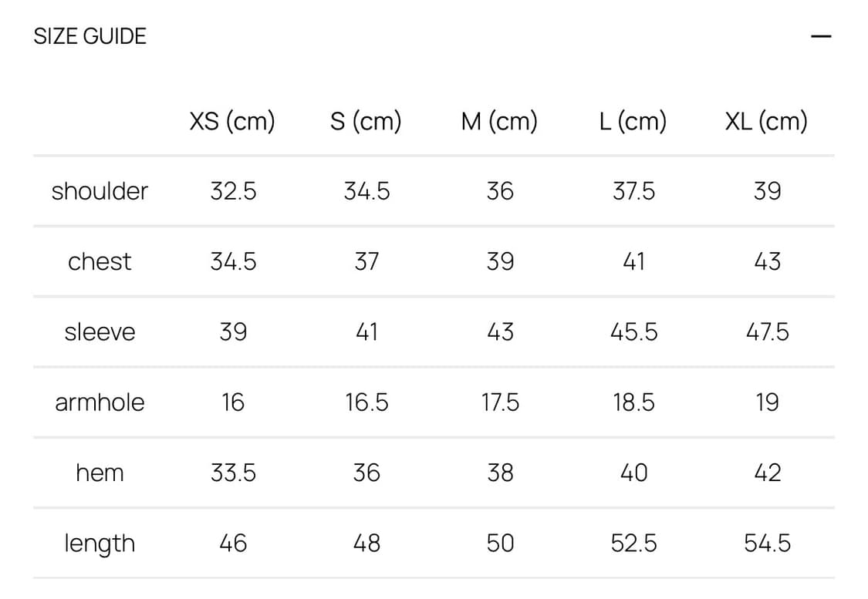The image size is (868, 599).
Task: Click the hem row label
Action: click(x=100, y=473)
